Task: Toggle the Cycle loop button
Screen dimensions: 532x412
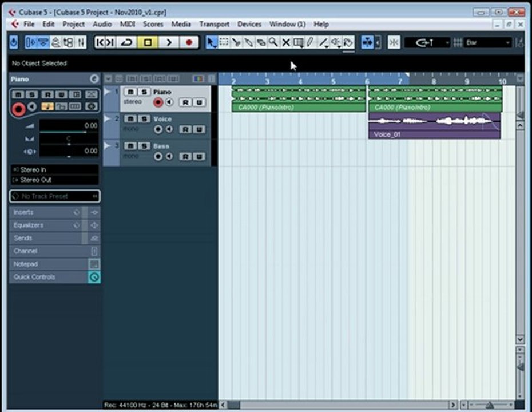Action: [127, 42]
